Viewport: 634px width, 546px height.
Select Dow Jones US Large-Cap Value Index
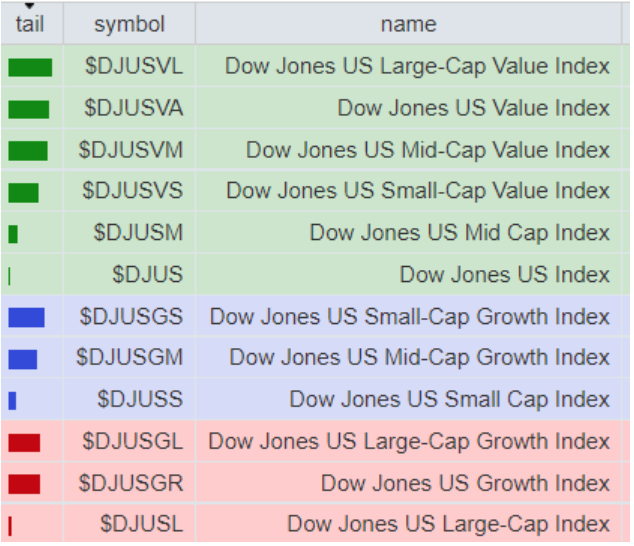pyautogui.click(x=417, y=66)
